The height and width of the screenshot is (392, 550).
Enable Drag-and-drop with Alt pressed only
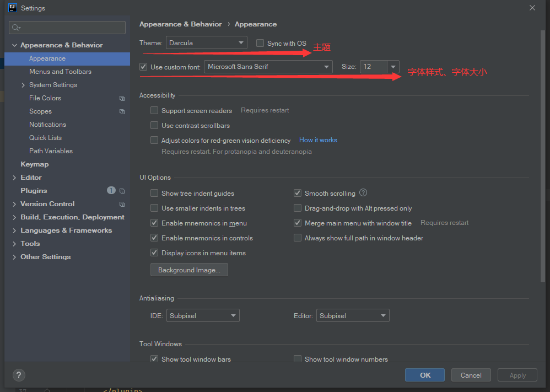(298, 208)
